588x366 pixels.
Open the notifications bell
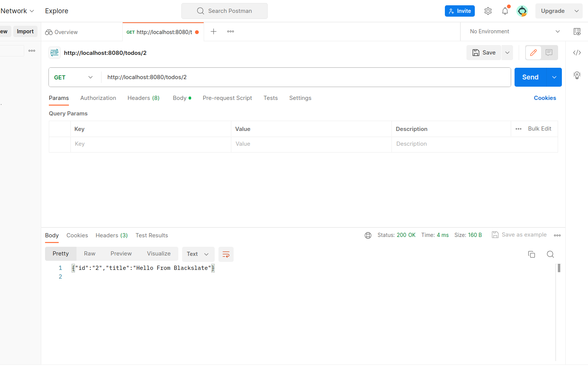tap(505, 11)
